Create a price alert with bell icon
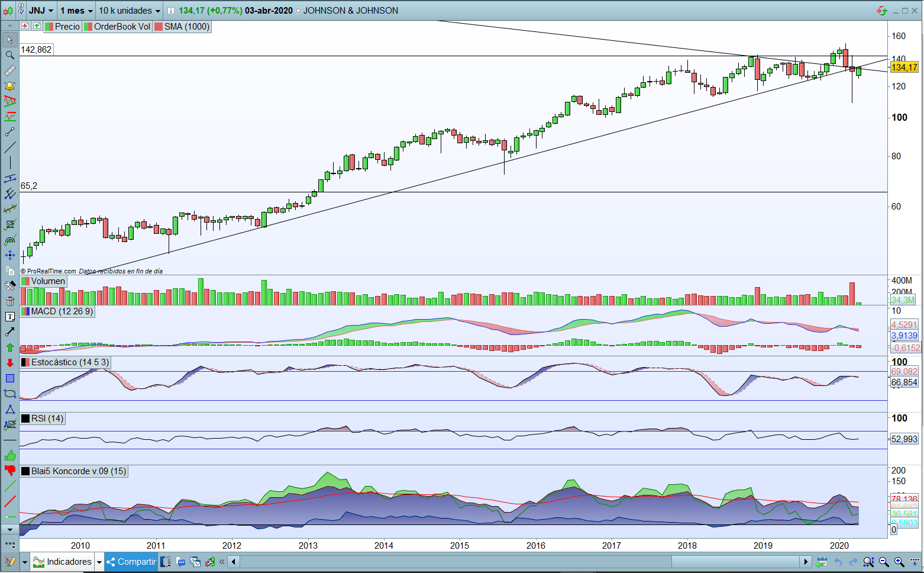Image resolution: width=924 pixels, height=573 pixels. 9,86
